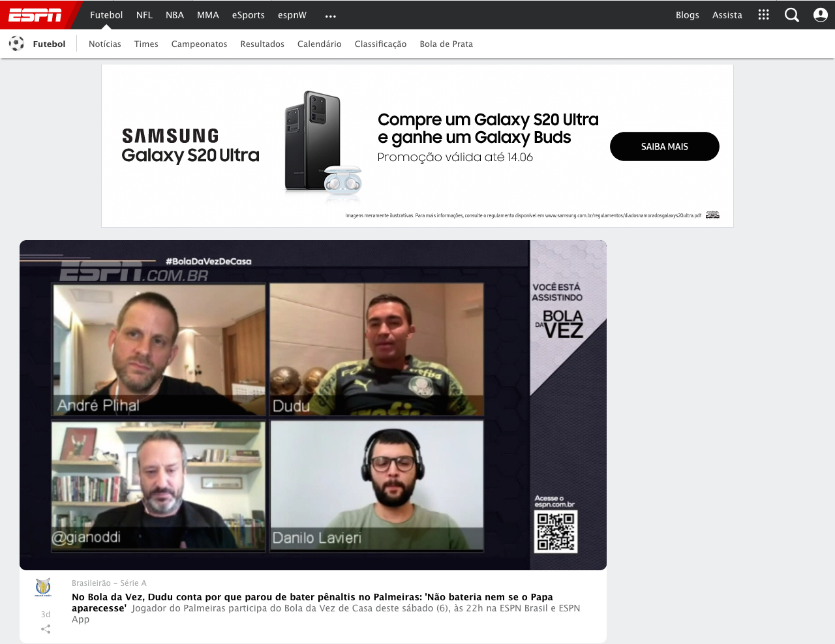Open the Campeonatos sub-menu tab
835x644 pixels.
200,44
